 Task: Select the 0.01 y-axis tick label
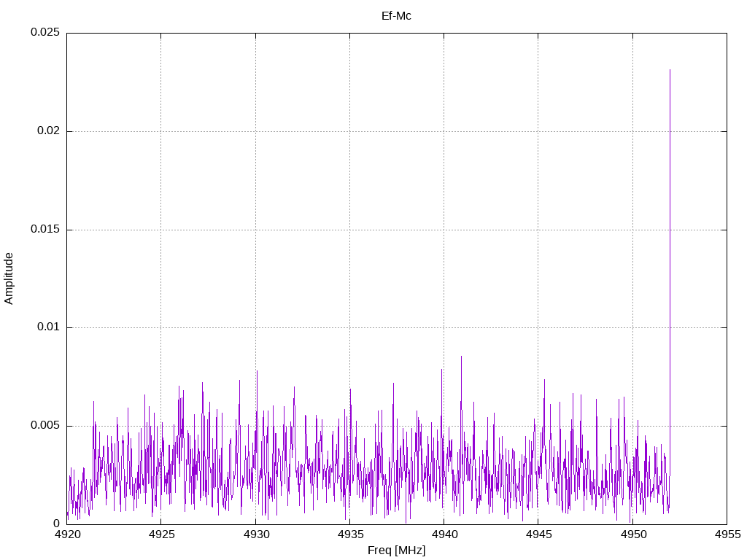click(x=48, y=327)
